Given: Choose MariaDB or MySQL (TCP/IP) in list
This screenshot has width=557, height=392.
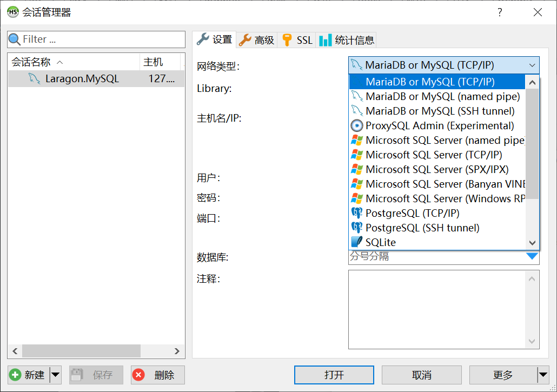Looking at the screenshot, I should point(437,82).
